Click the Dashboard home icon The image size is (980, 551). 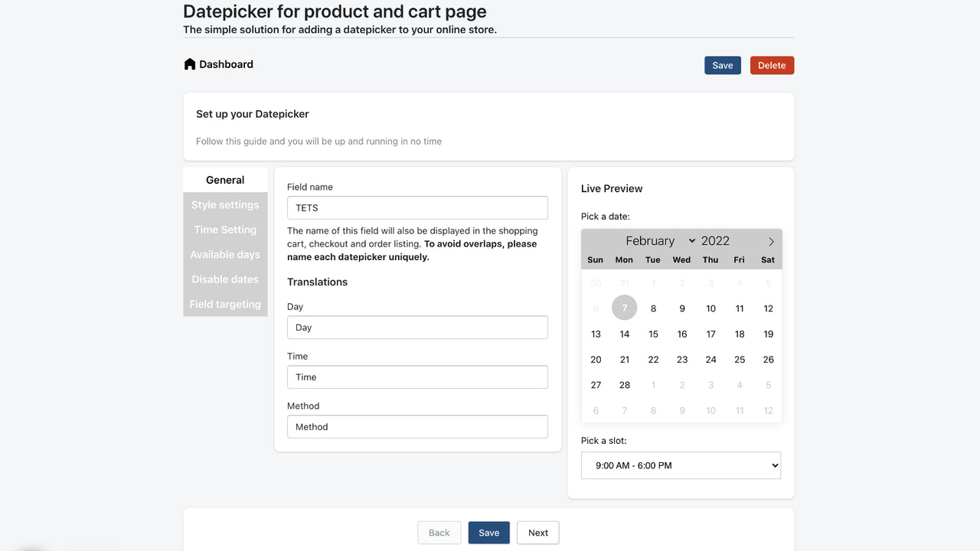[x=189, y=64]
